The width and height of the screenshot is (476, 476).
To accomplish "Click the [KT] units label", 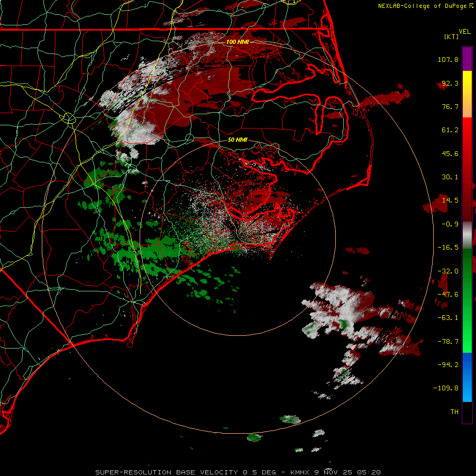I will [452, 36].
